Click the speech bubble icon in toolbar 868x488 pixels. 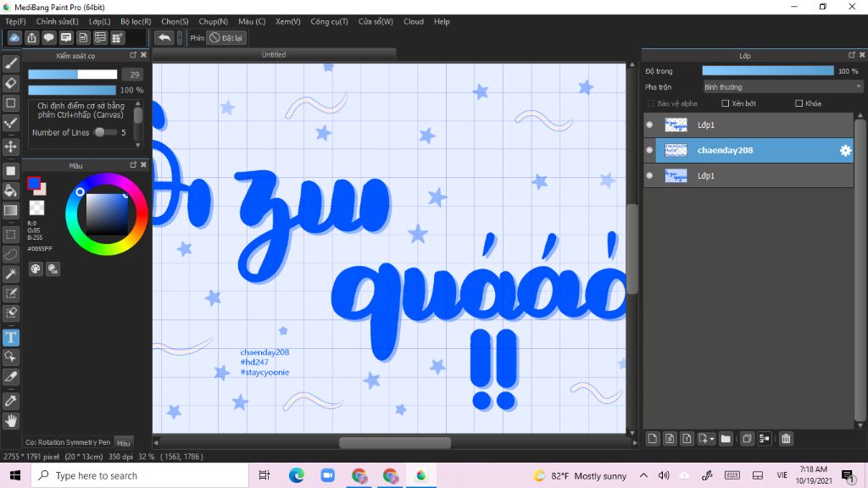(x=48, y=37)
